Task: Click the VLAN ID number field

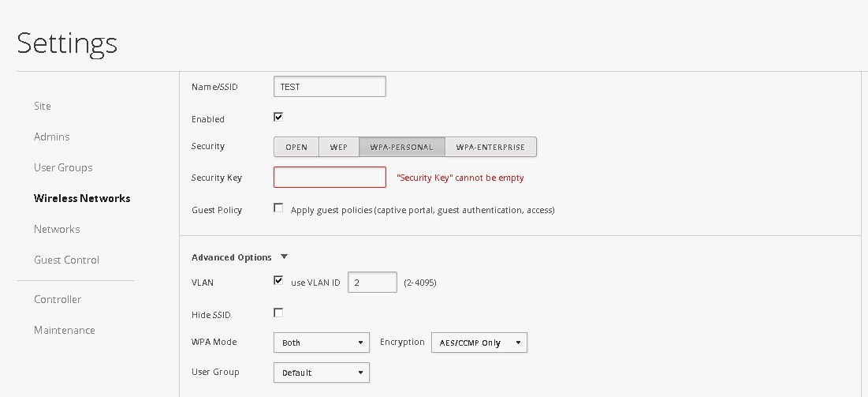Action: pos(373,283)
